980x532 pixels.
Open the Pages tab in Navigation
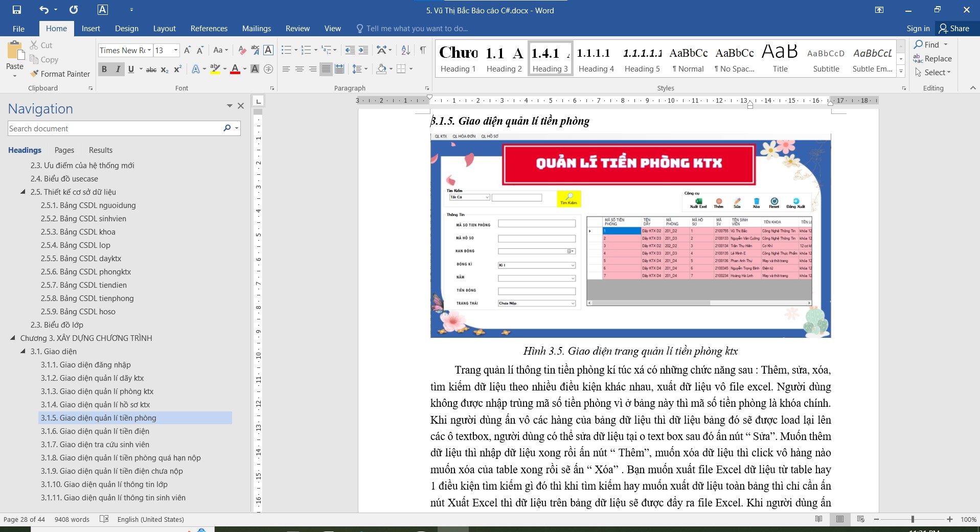[x=64, y=150]
